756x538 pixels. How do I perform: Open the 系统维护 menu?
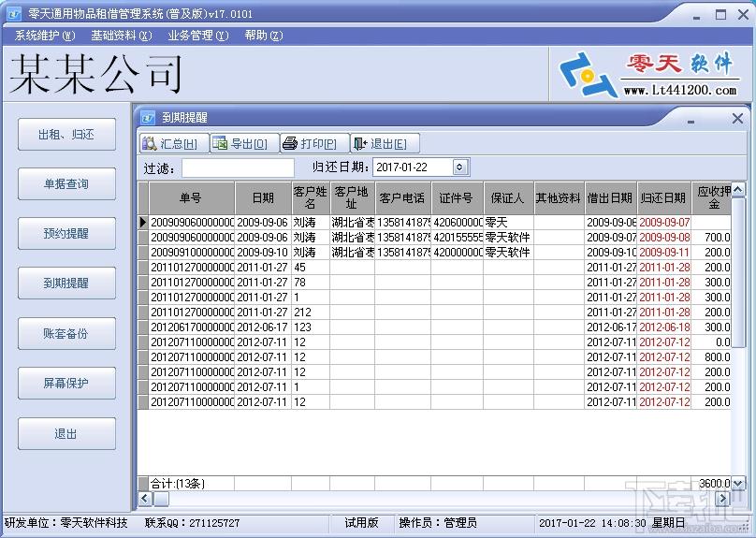point(44,36)
